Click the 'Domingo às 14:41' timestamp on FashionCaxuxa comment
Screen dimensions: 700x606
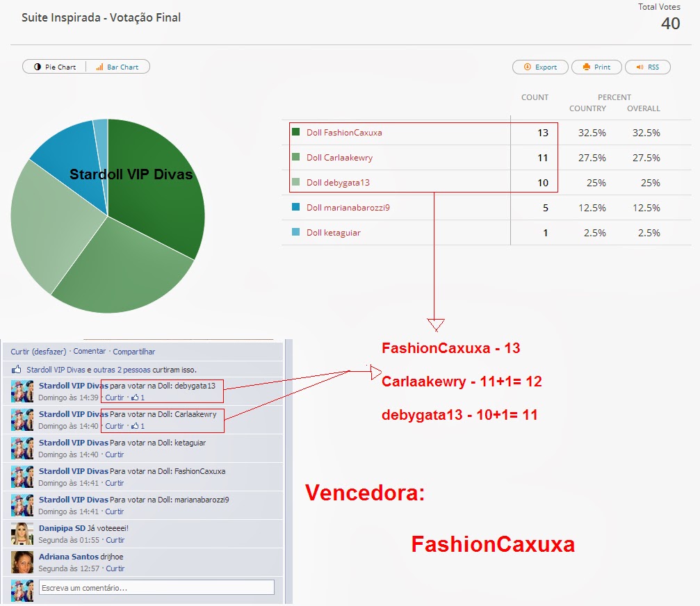coord(68,483)
